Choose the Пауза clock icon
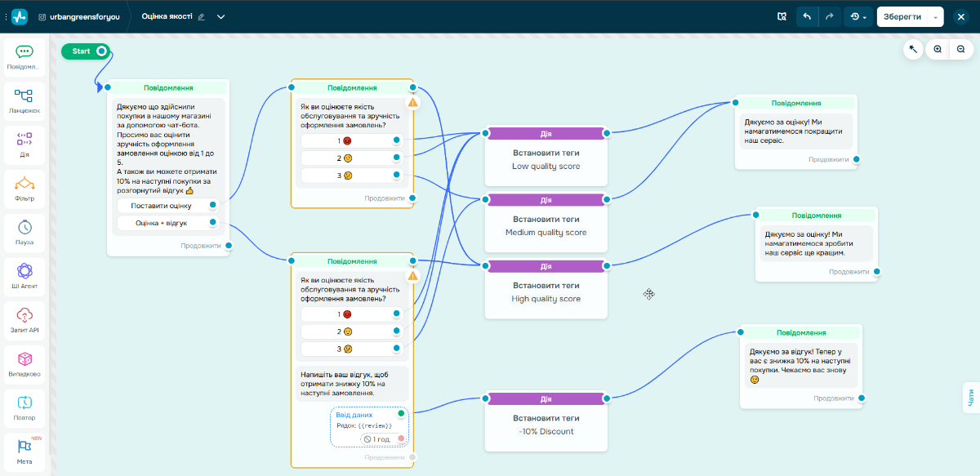Screen dimensions: 980x476 (24, 232)
